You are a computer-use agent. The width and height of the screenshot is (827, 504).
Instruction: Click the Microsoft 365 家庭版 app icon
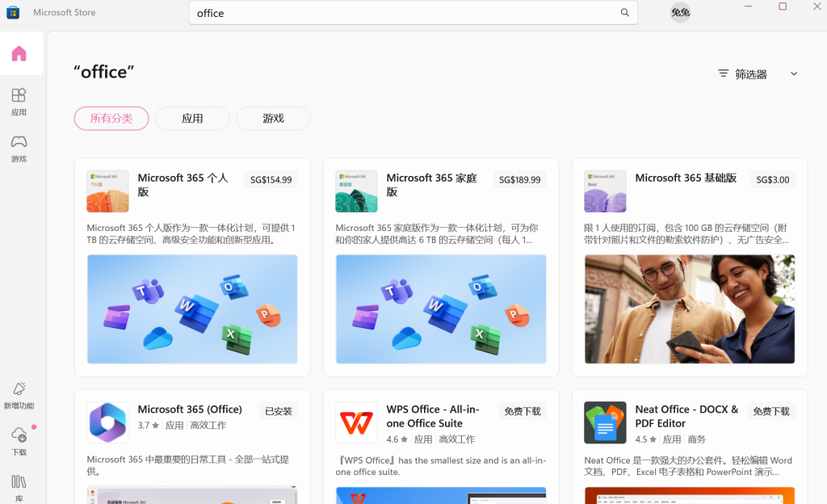[x=356, y=191]
